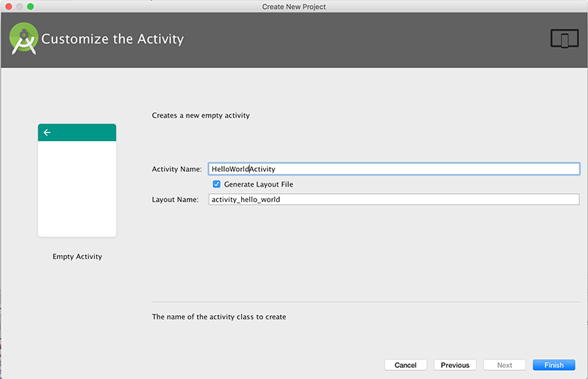Close the Create New Project window

pos(9,7)
